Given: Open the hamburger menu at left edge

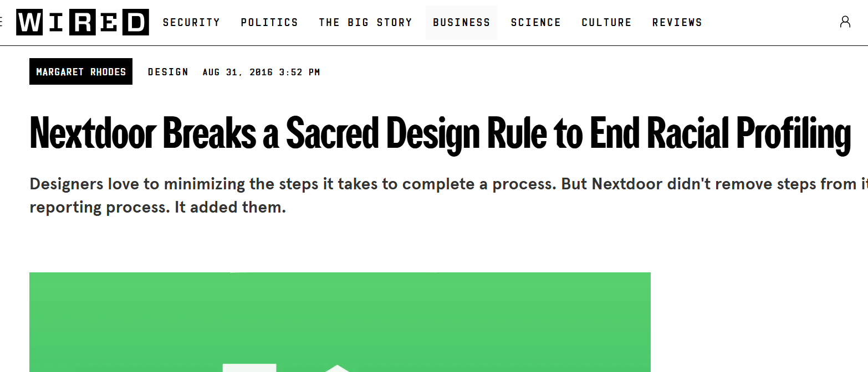Looking at the screenshot, I should coord(2,22).
